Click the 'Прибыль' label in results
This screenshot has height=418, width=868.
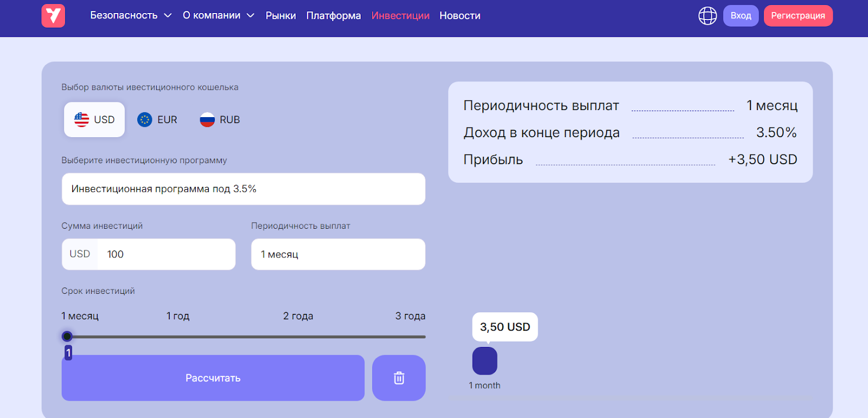[493, 159]
